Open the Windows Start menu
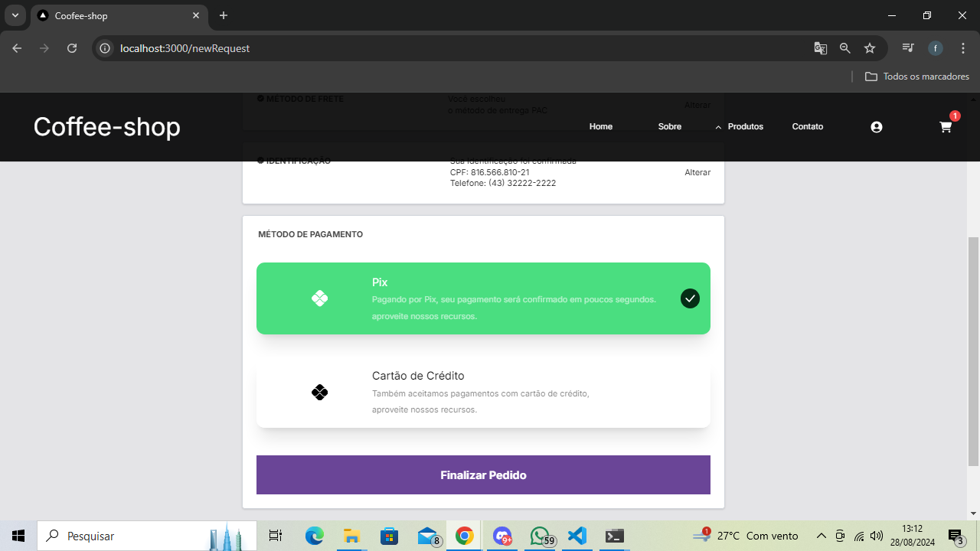The image size is (980, 551). (x=18, y=536)
